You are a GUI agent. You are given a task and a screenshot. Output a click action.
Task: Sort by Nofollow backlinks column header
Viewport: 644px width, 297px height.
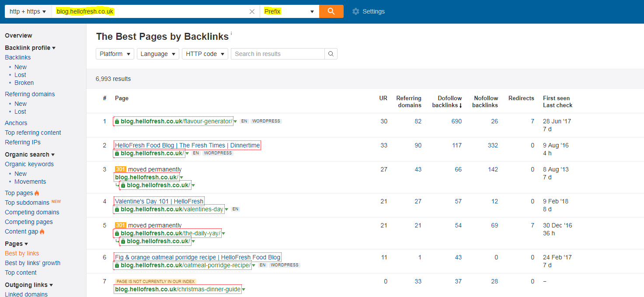pos(485,101)
